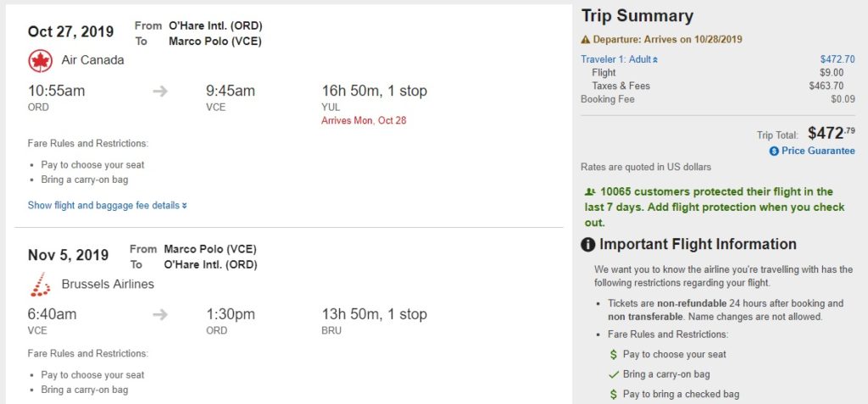Click the Trip Summary heading
The height and width of the screenshot is (404, 868).
(x=637, y=16)
